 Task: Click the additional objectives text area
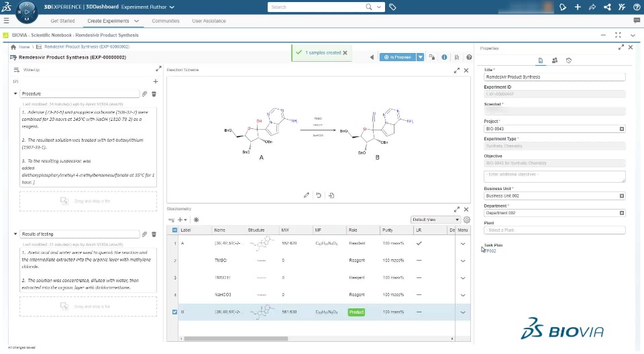[x=555, y=177]
